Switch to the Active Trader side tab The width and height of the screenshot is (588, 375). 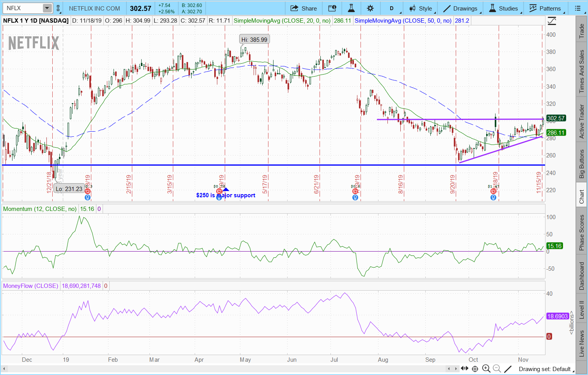[x=581, y=121]
